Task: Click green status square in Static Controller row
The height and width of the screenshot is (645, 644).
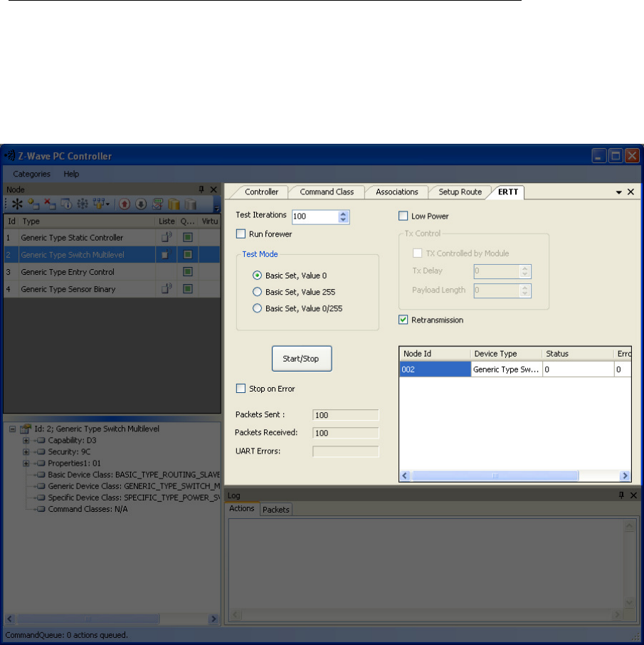Action: [188, 237]
